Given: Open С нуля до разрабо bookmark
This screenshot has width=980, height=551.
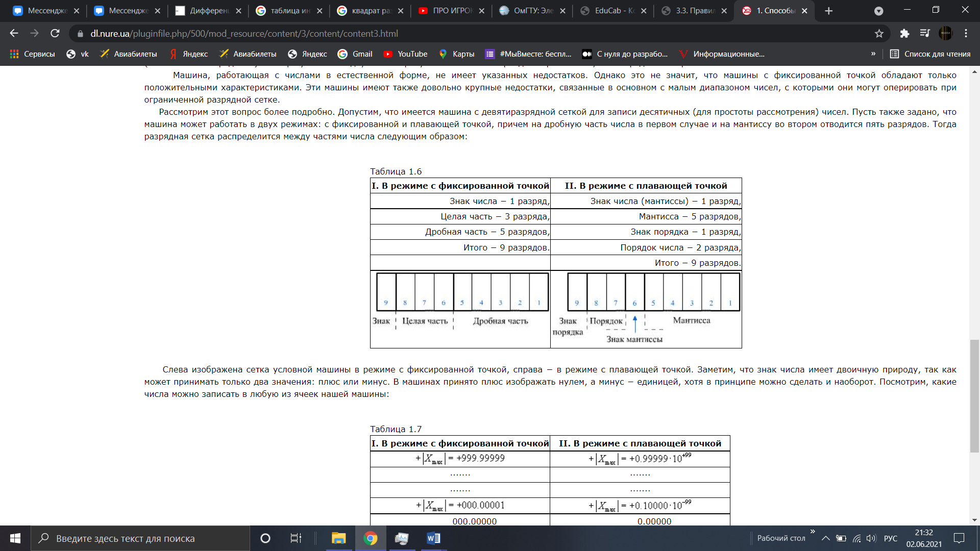Looking at the screenshot, I should click(625, 54).
